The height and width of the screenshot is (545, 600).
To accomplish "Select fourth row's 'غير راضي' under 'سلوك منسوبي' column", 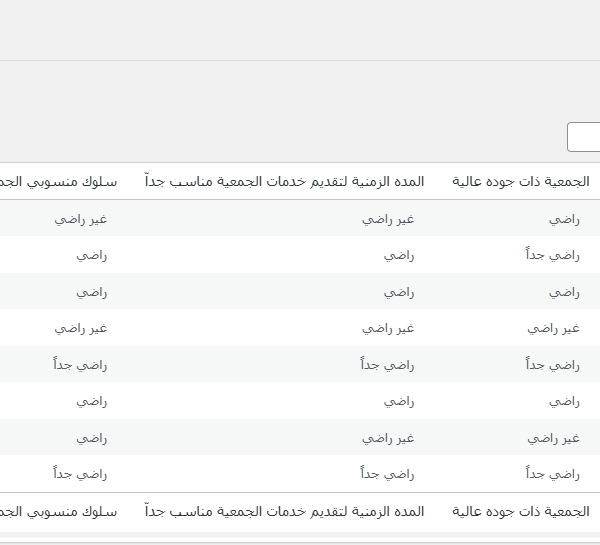I will click(x=81, y=329).
